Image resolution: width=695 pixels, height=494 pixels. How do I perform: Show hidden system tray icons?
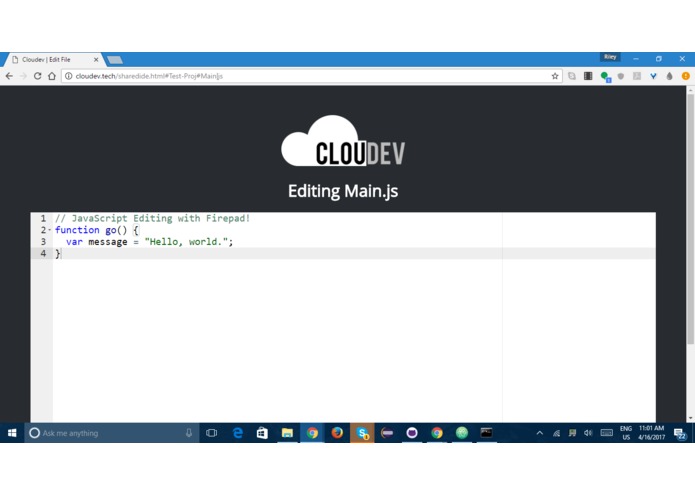point(539,433)
